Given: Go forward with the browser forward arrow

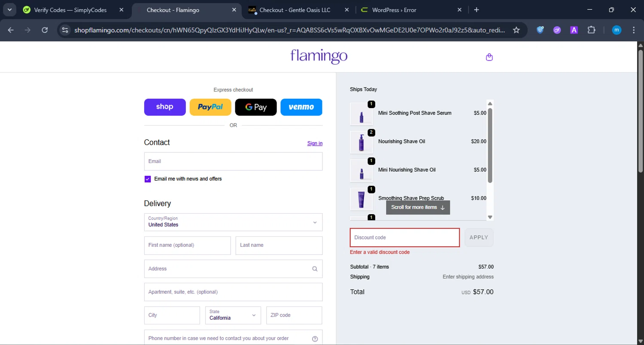Looking at the screenshot, I should [27, 30].
